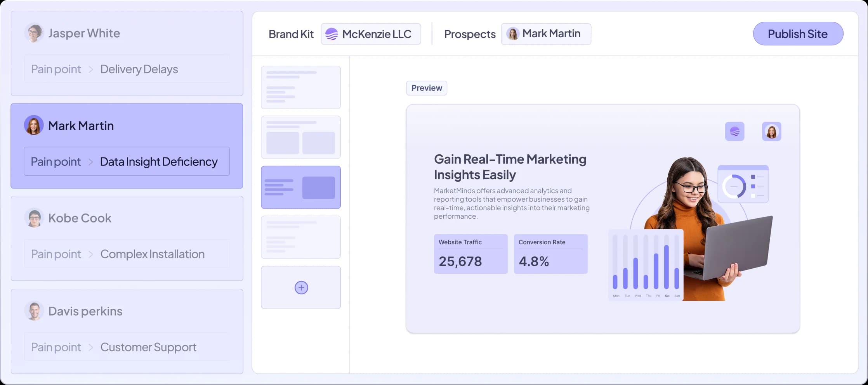Click Mark Martin's avatar in Prospects selector

point(513,34)
